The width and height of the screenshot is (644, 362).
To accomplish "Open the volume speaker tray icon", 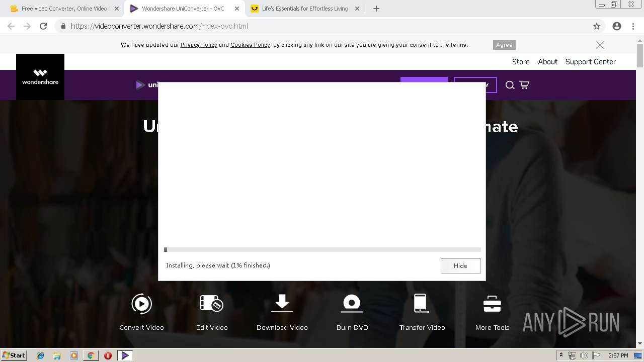I will 584,355.
